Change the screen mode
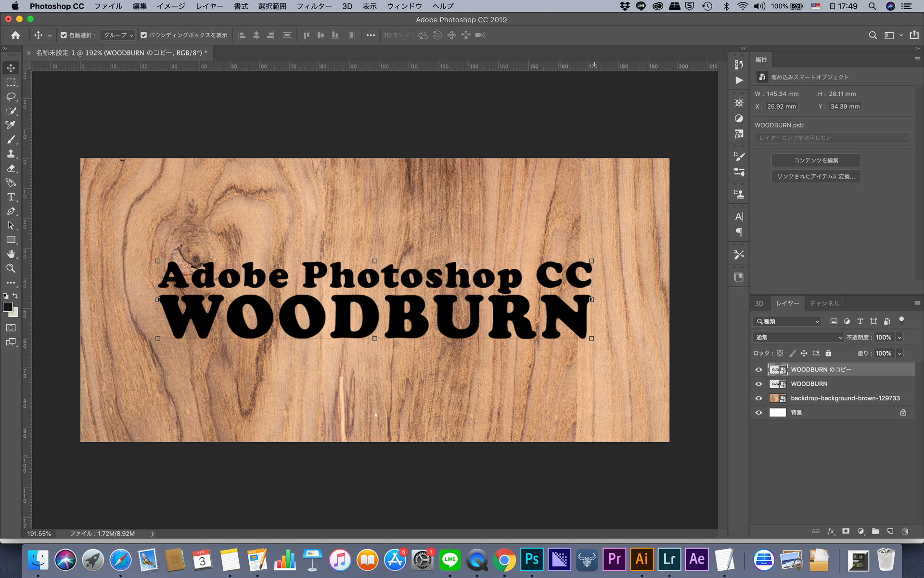Image resolution: width=924 pixels, height=578 pixels. [x=11, y=342]
